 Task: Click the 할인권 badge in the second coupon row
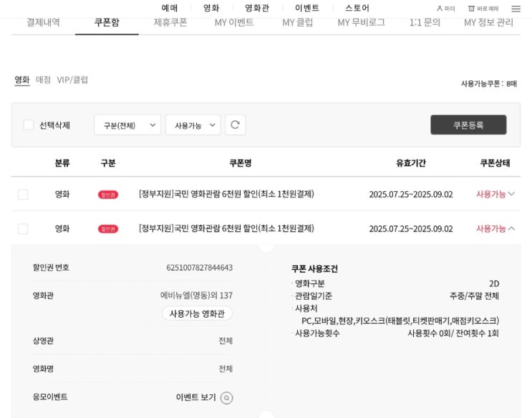[108, 229]
